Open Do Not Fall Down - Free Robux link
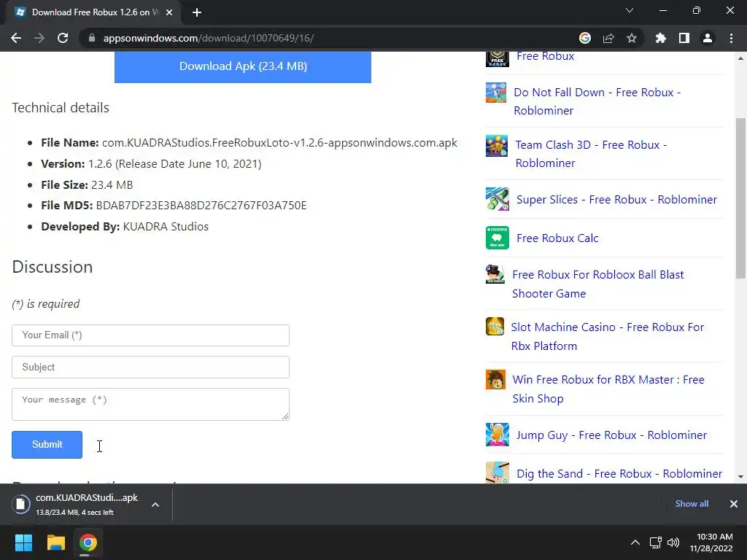This screenshot has width=747, height=560. click(x=597, y=101)
